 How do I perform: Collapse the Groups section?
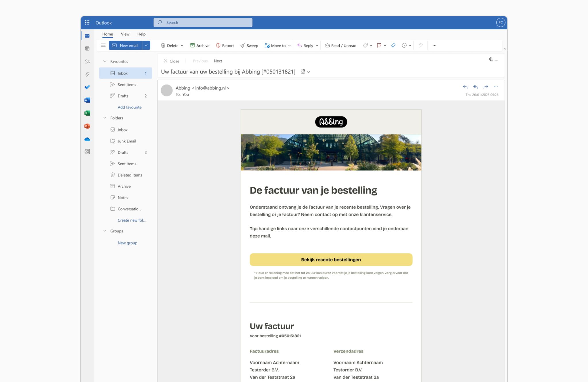tap(105, 231)
